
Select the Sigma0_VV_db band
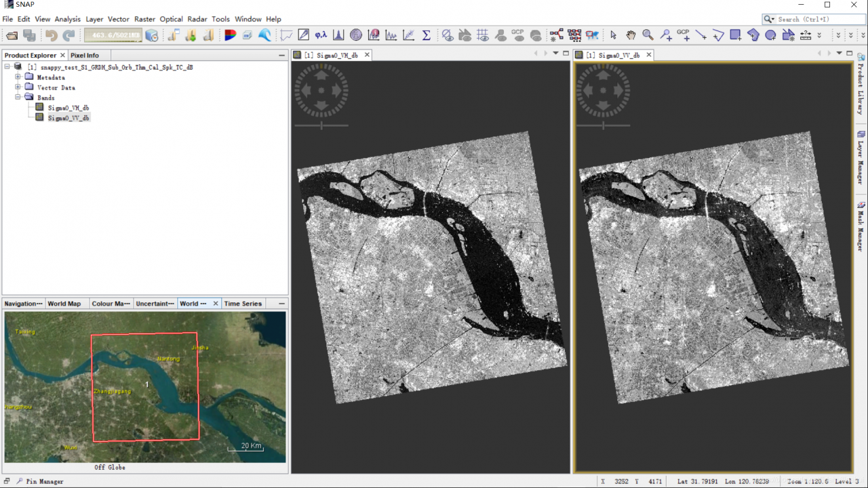[68, 118]
